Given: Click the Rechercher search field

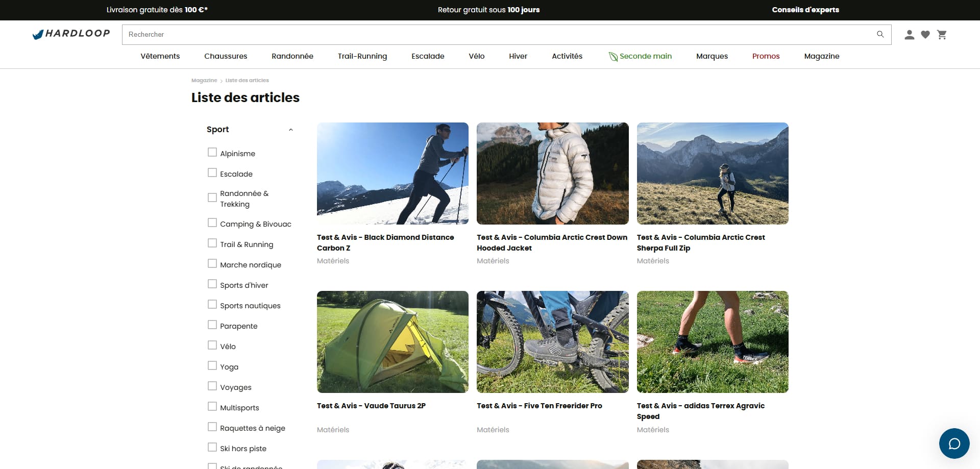Looking at the screenshot, I should point(506,34).
